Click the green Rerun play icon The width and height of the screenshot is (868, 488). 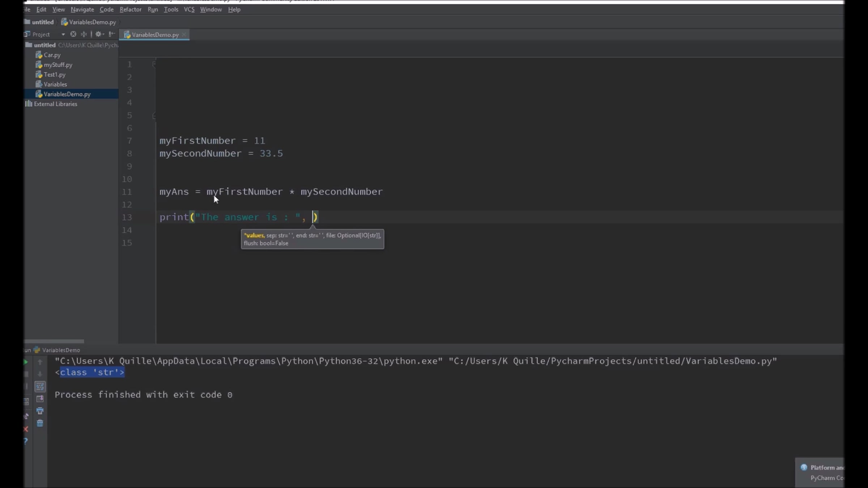click(x=26, y=362)
